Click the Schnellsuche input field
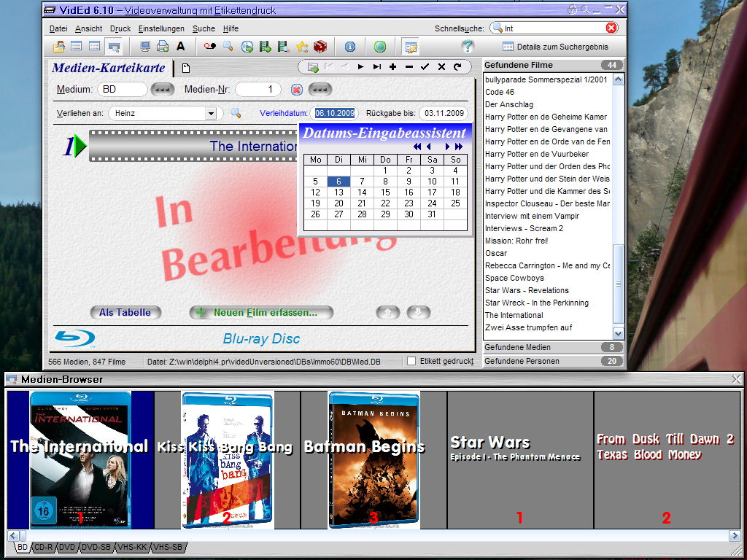This screenshot has height=560, width=747. [554, 28]
